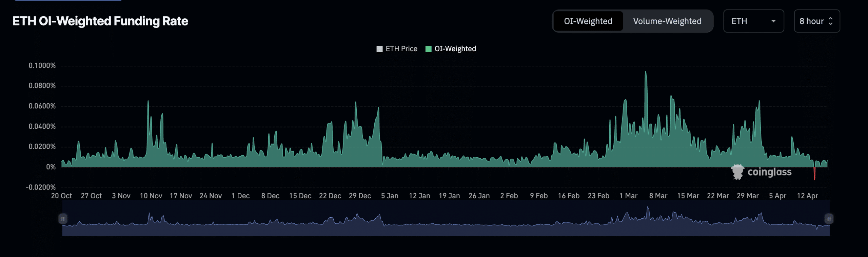Click the 8 Dec date label
868x257 pixels.
click(x=270, y=196)
